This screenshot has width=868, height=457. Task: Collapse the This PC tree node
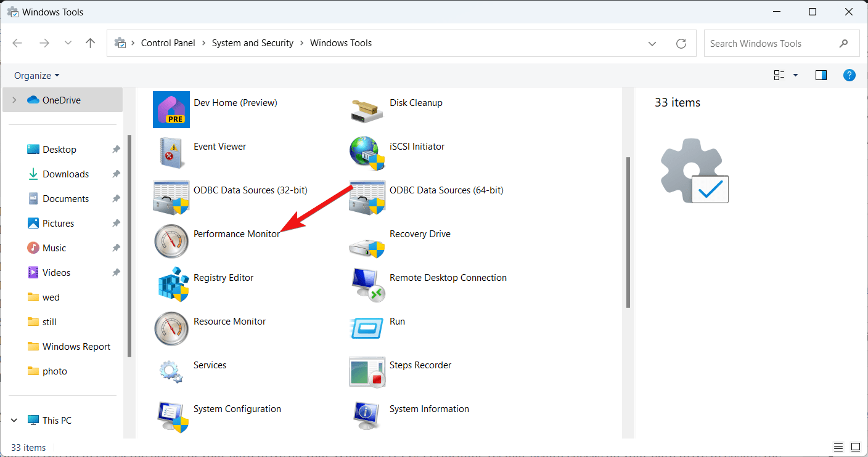pyautogui.click(x=15, y=421)
